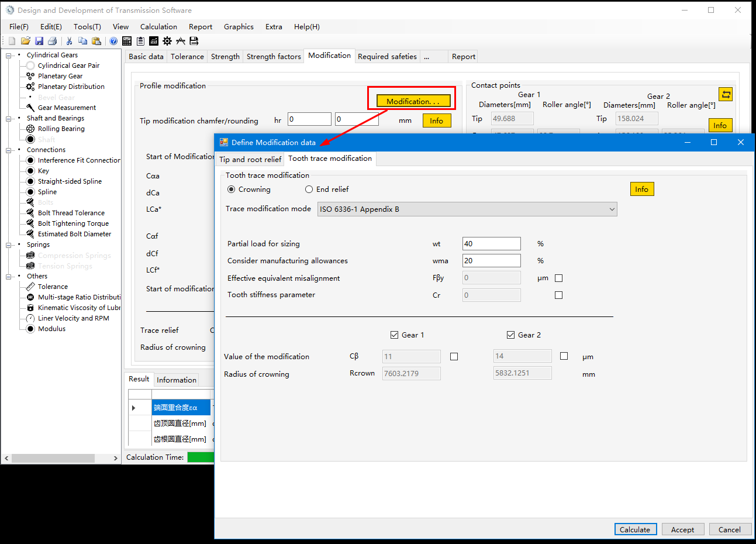Image resolution: width=756 pixels, height=544 pixels.
Task: Open Rolling Bearing in the tree
Action: pos(61,129)
